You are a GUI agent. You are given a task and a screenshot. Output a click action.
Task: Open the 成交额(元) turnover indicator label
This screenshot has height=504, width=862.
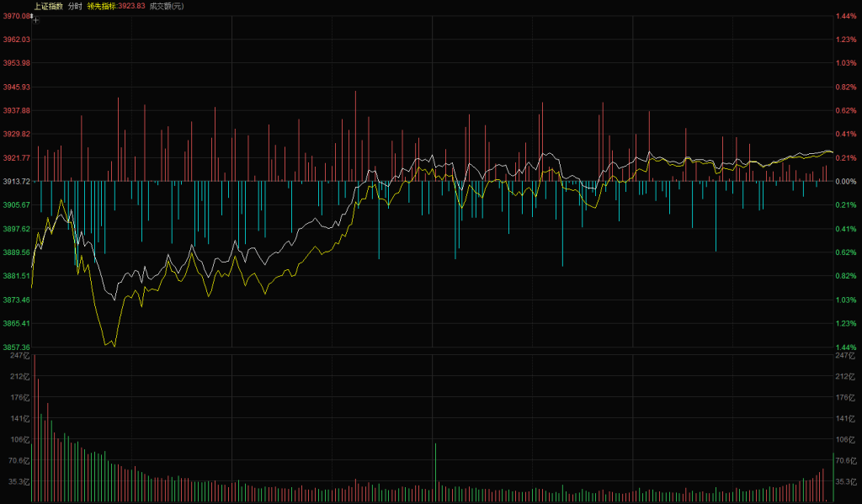[166, 5]
